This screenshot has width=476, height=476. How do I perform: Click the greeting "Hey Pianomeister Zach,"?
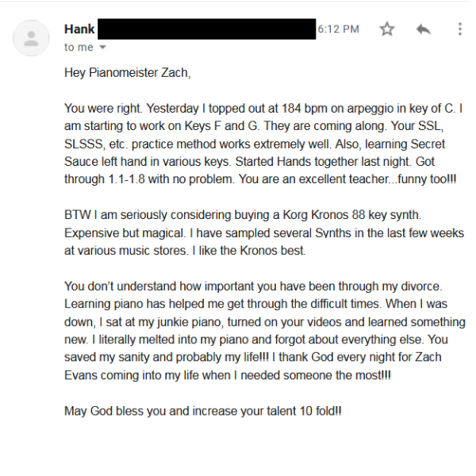point(128,73)
